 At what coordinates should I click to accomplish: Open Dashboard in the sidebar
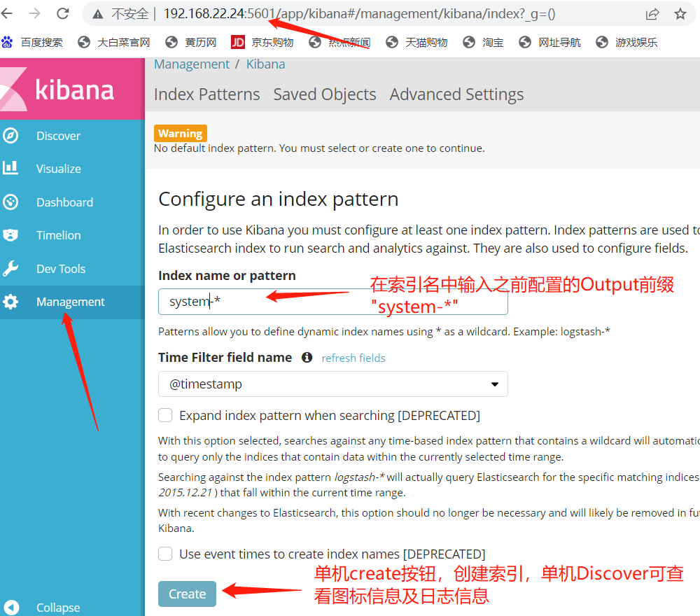pyautogui.click(x=64, y=202)
